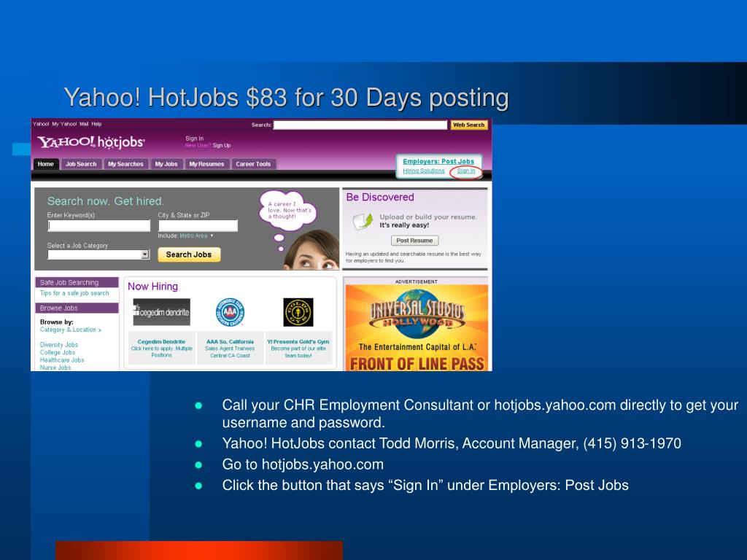Screen dimensions: 747x560
Task: Open the My Yahoo! top link
Action: pos(64,124)
